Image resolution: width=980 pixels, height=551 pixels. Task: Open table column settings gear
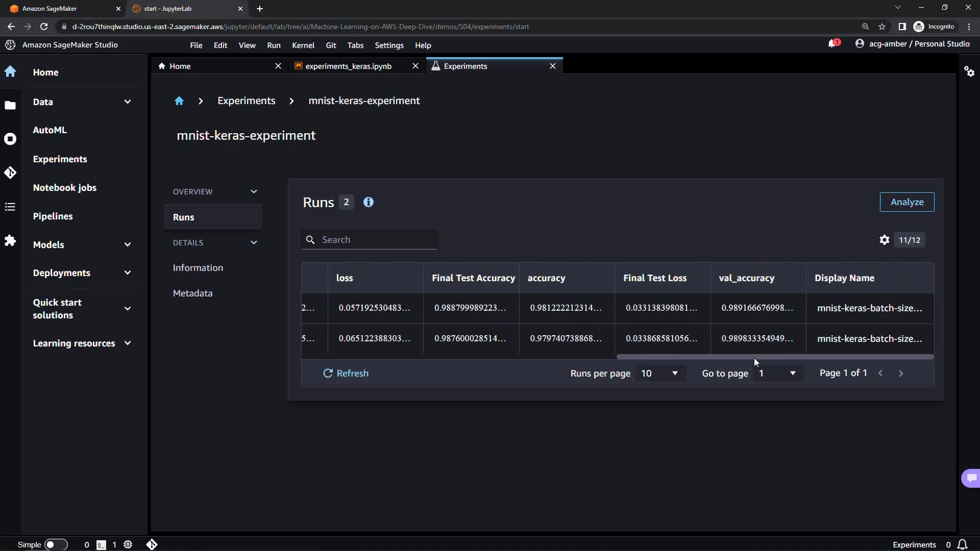pos(884,240)
